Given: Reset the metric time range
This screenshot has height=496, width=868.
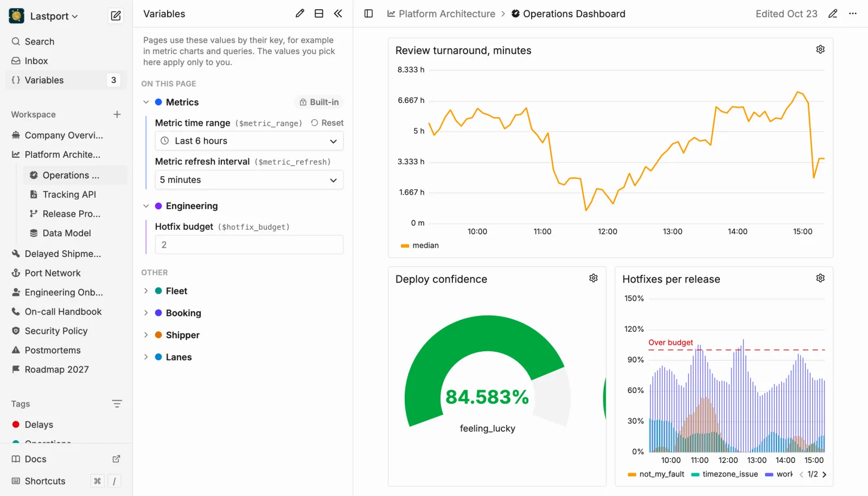Looking at the screenshot, I should click(x=327, y=123).
